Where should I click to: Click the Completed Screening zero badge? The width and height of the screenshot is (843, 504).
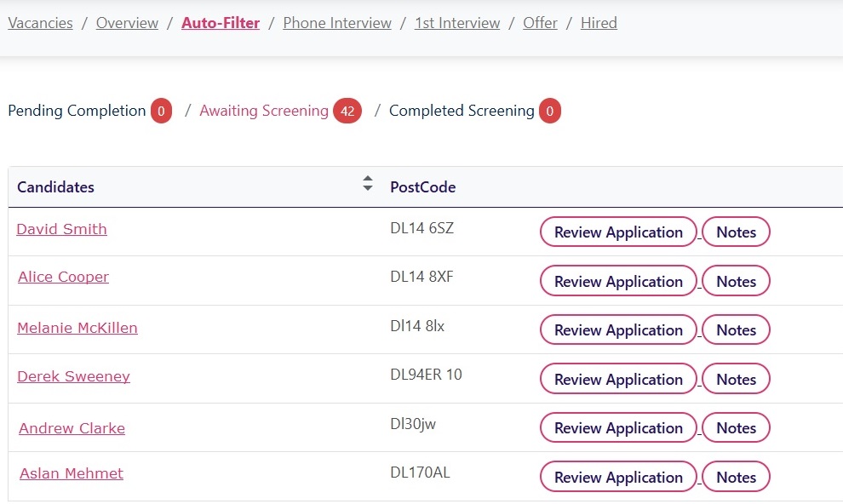550,111
